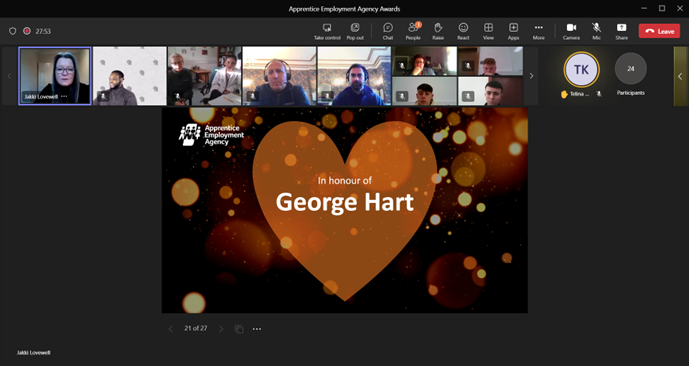Open the Chat panel
This screenshot has width=689, height=366.
click(388, 31)
